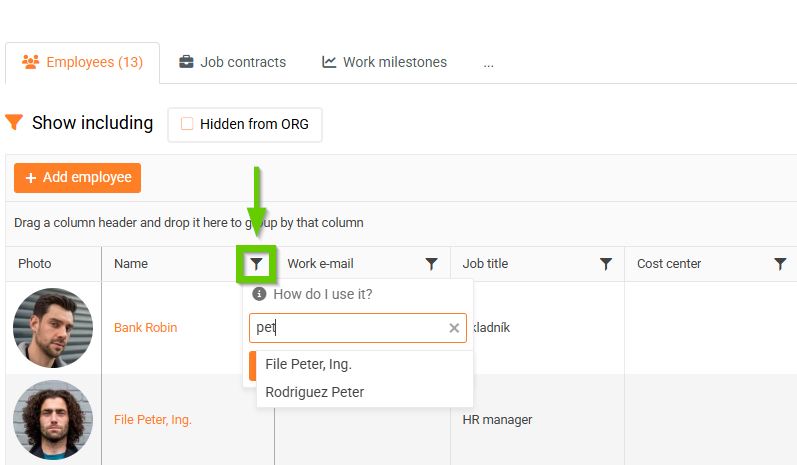Click into the filter search input field
797x465 pixels.
(345, 328)
